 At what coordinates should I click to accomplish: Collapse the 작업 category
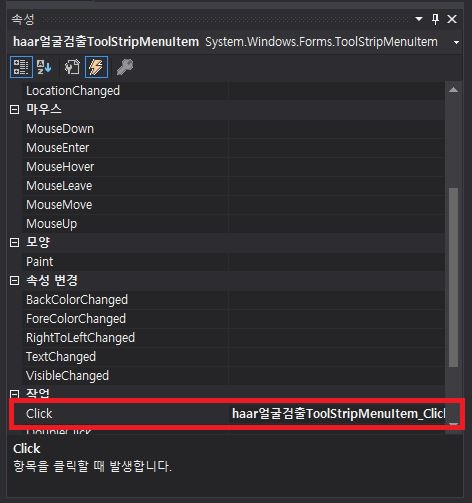[x=14, y=394]
